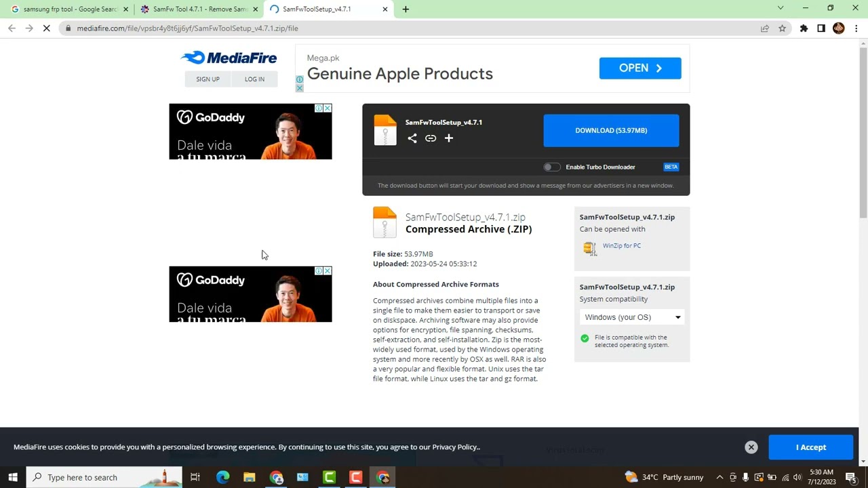Click the zip file icon in download box

(385, 130)
